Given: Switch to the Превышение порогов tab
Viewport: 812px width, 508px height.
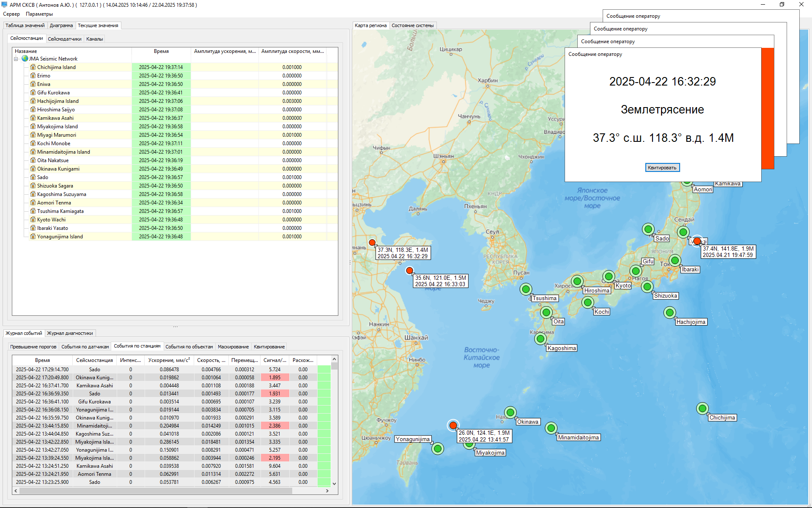Looking at the screenshot, I should 33,347.
